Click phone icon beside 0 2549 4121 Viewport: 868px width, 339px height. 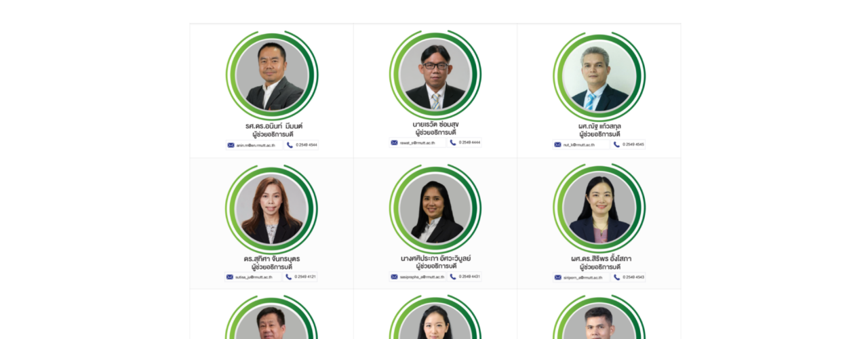[x=289, y=277]
